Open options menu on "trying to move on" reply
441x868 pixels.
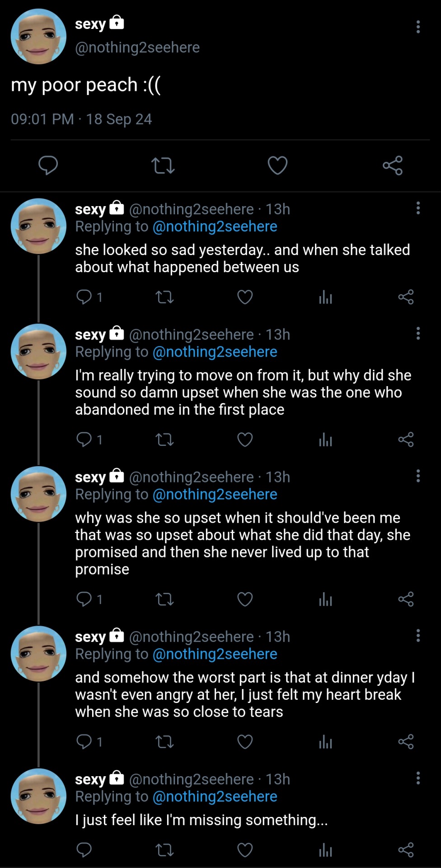[418, 334]
